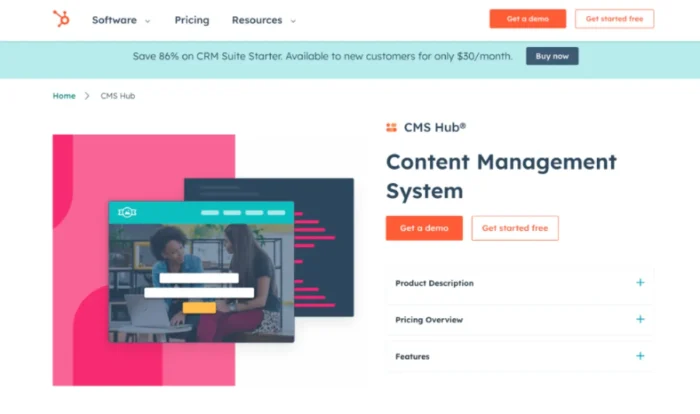Click Get started free below the heading
The image size is (700, 414).
click(x=515, y=228)
